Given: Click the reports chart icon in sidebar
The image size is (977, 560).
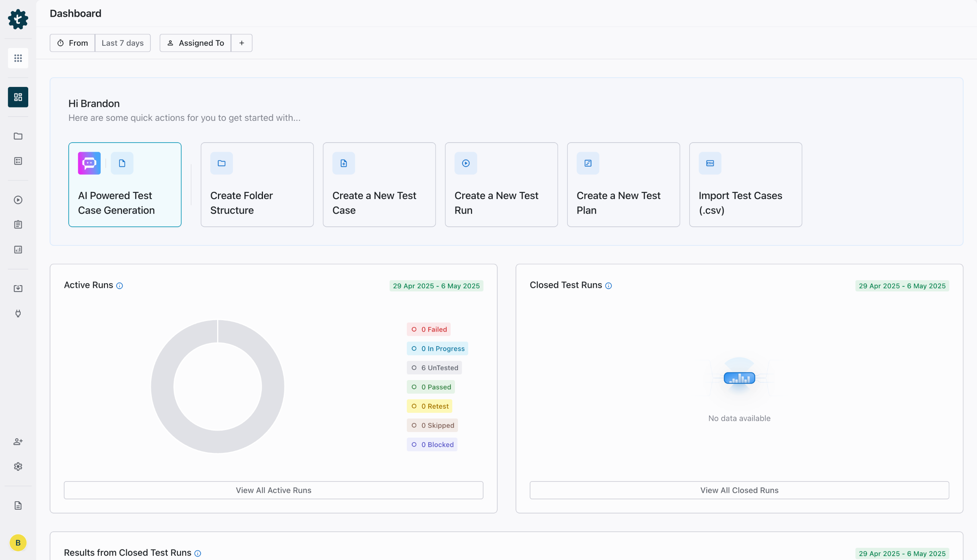Looking at the screenshot, I should tap(18, 250).
